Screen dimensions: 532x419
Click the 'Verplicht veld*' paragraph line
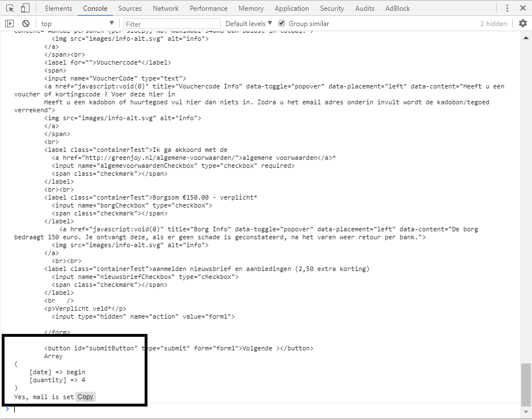click(x=85, y=309)
